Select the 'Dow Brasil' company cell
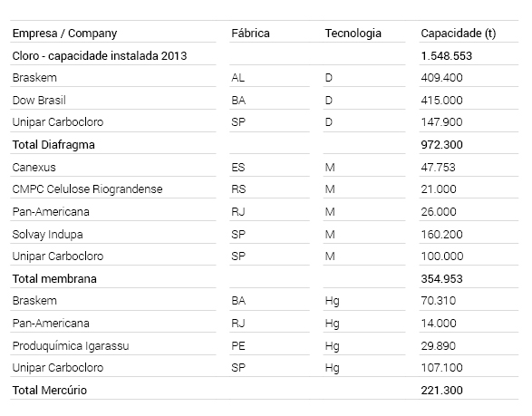 39,100
